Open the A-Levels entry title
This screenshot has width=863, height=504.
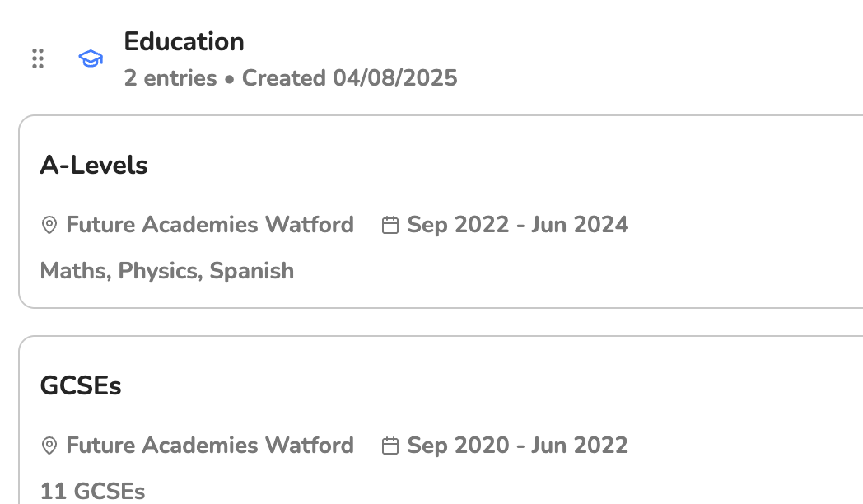point(94,166)
